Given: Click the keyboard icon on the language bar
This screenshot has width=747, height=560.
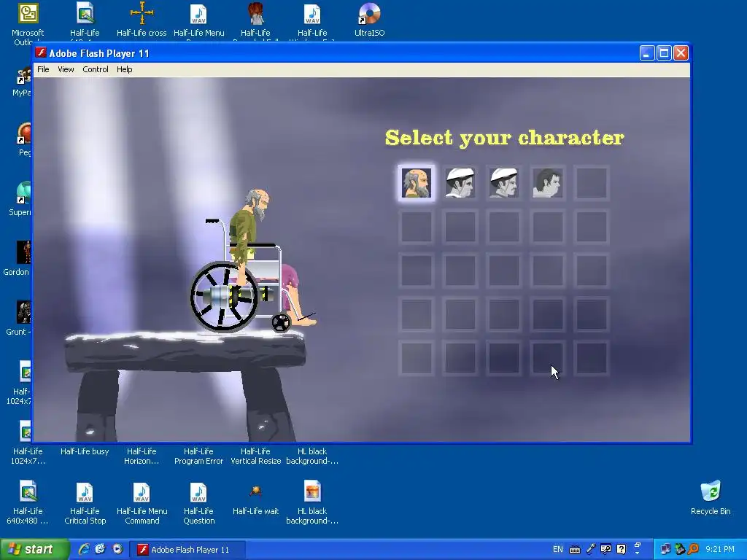Looking at the screenshot, I should (575, 550).
